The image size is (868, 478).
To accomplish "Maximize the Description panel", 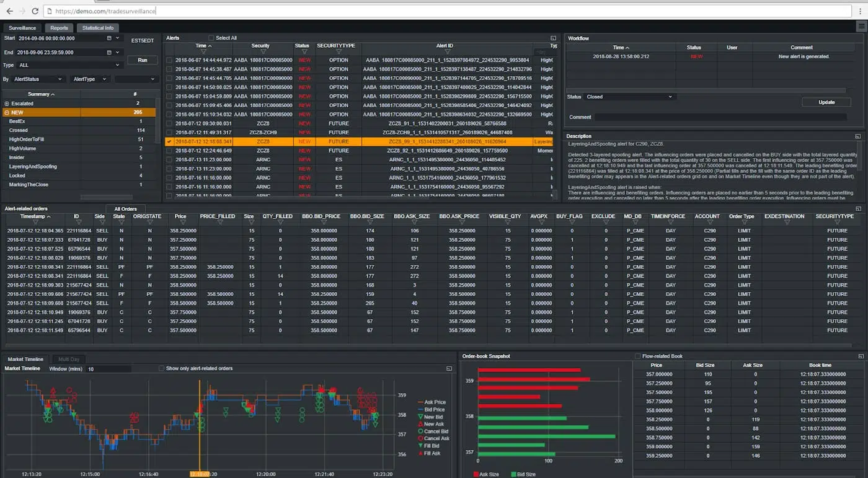I will point(858,136).
